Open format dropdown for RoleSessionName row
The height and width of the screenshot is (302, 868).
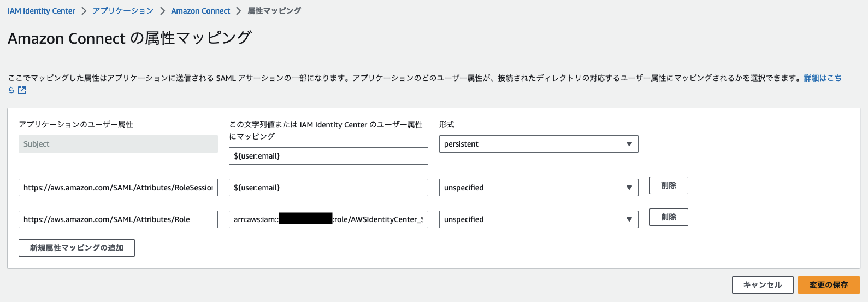click(x=539, y=188)
